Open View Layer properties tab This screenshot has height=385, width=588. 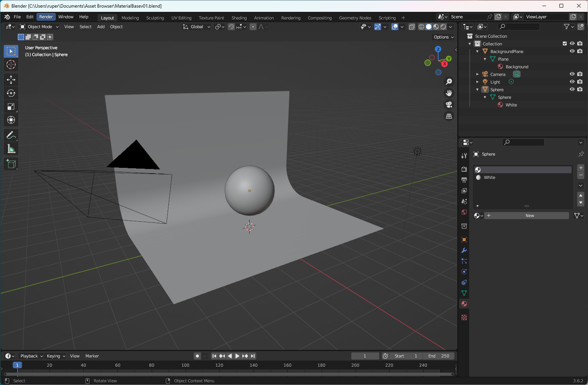click(464, 190)
